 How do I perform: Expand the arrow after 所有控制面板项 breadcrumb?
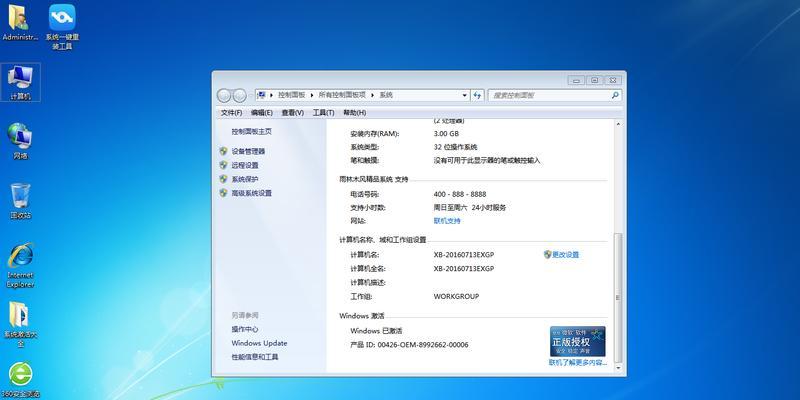[373, 95]
